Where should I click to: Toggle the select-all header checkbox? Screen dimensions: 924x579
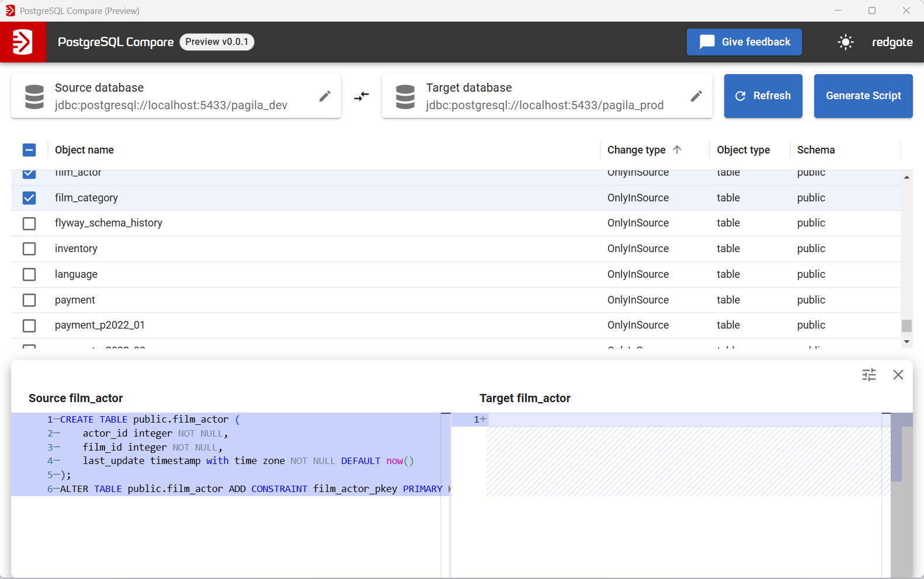click(x=29, y=150)
